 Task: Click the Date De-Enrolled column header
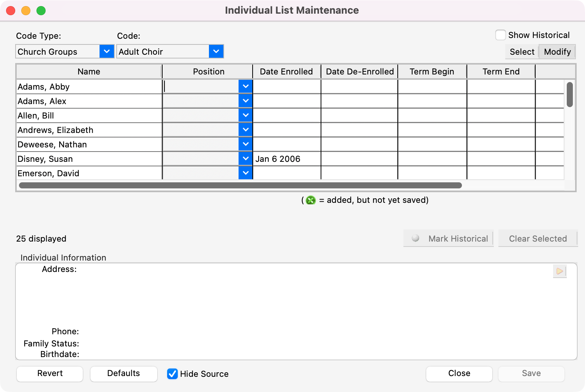coord(359,71)
